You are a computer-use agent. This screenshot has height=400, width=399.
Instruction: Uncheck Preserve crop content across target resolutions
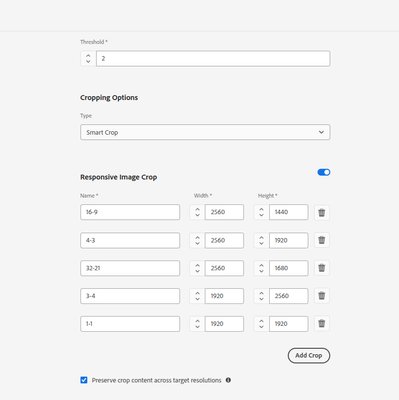coord(84,380)
